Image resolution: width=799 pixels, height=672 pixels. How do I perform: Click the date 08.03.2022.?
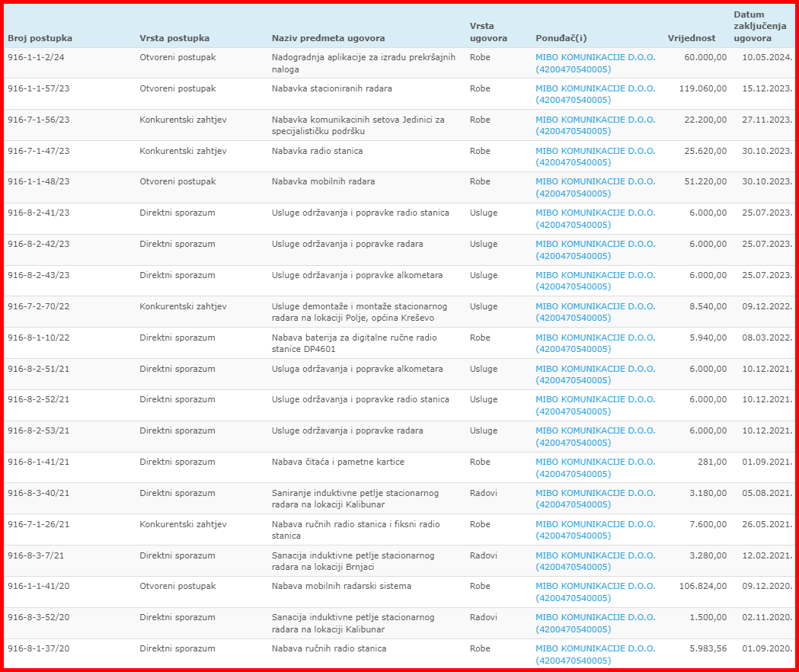click(768, 338)
